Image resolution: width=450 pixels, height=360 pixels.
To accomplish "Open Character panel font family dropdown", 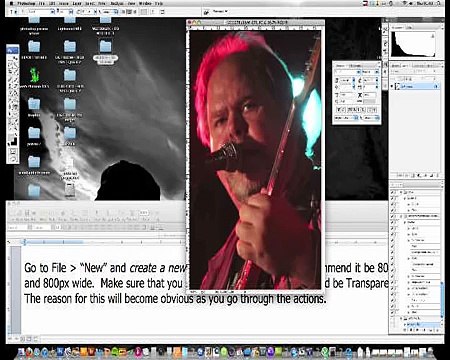I will (348, 72).
